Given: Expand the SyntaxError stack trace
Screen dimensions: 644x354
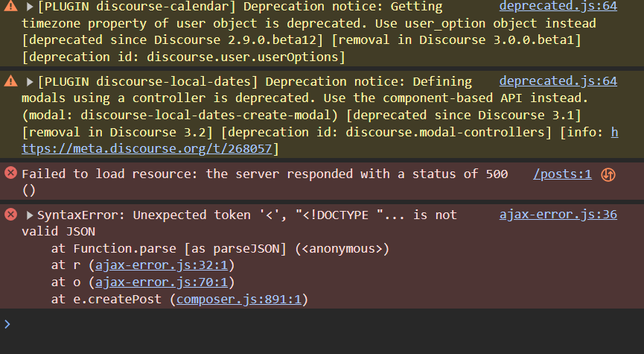Looking at the screenshot, I should pos(30,215).
